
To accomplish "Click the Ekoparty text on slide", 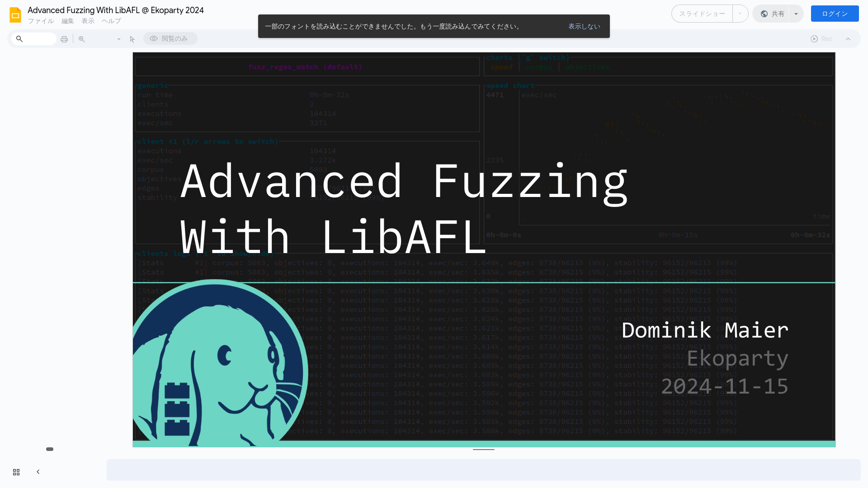I will (x=737, y=359).
